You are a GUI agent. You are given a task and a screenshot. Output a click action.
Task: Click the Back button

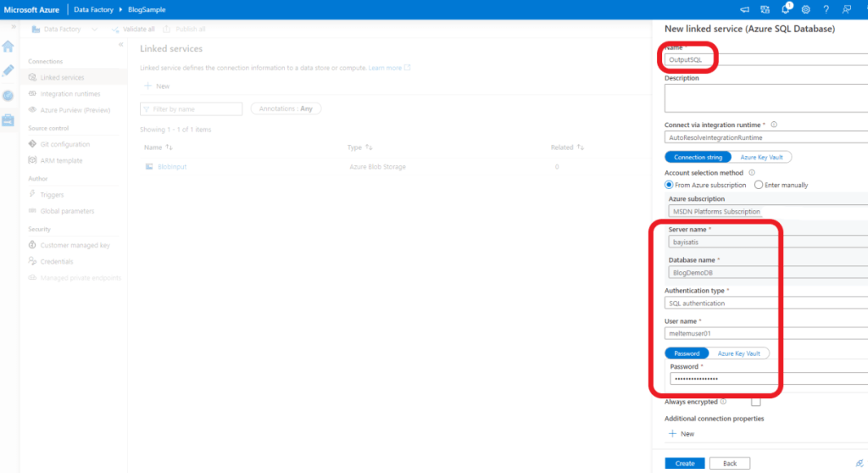click(729, 463)
